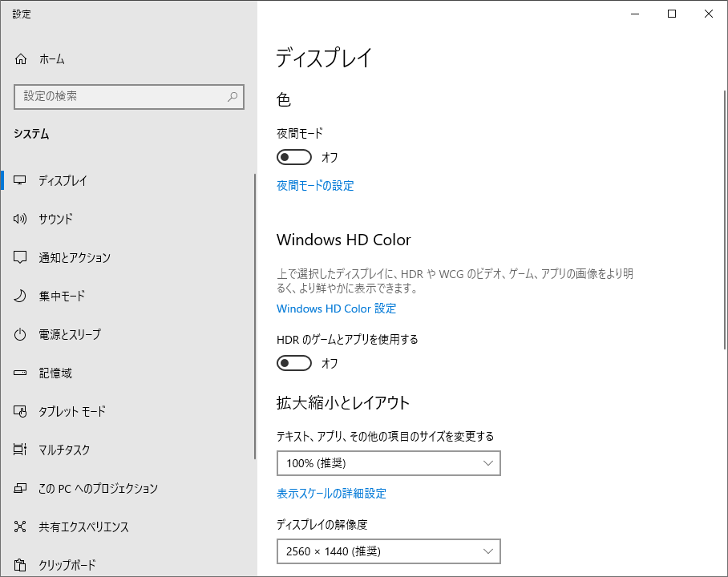The height and width of the screenshot is (577, 728).
Task: Click the Multitasking icon
Action: (x=20, y=450)
